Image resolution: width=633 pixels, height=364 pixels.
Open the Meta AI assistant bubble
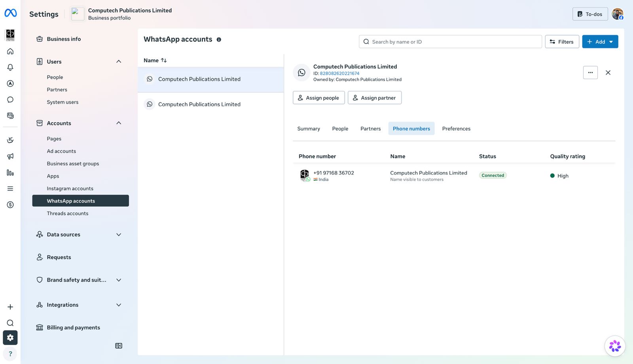click(x=615, y=346)
